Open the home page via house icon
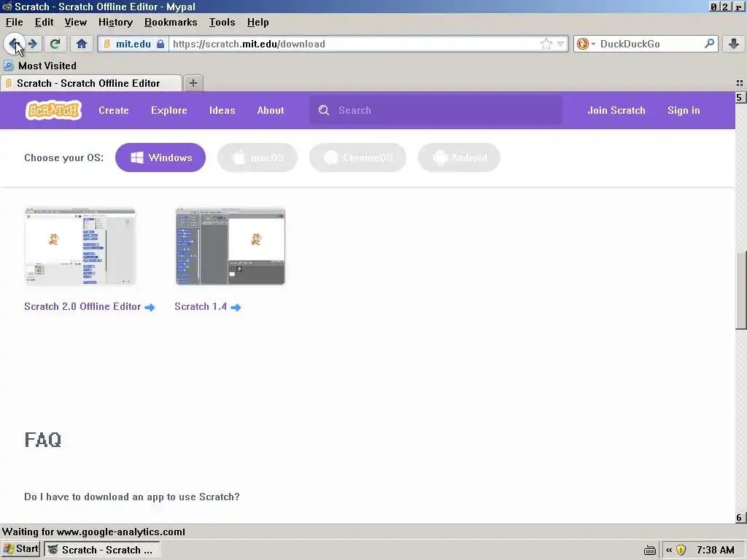The image size is (747, 560). pos(82,44)
